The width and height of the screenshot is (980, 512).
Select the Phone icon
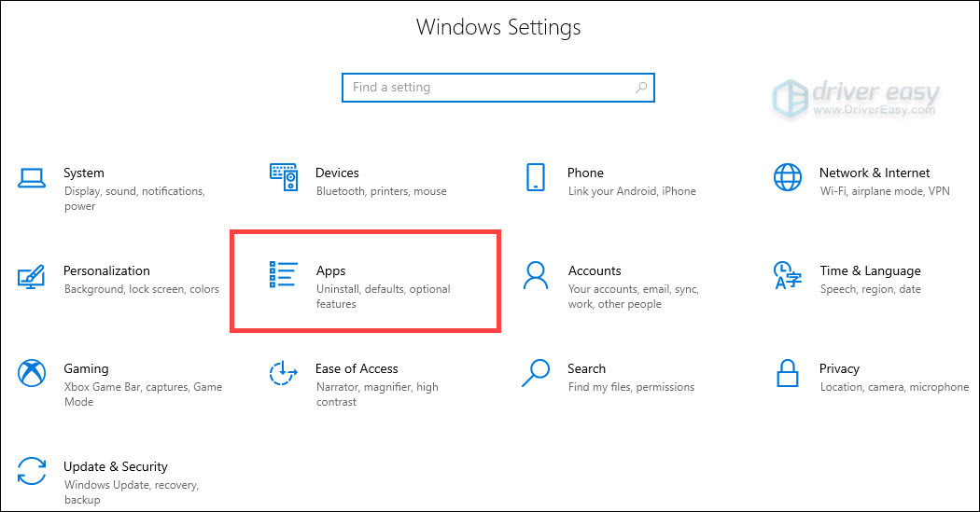[536, 177]
